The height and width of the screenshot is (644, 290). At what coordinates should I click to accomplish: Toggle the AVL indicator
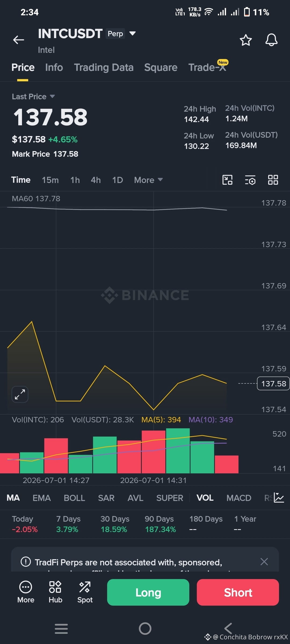135,498
